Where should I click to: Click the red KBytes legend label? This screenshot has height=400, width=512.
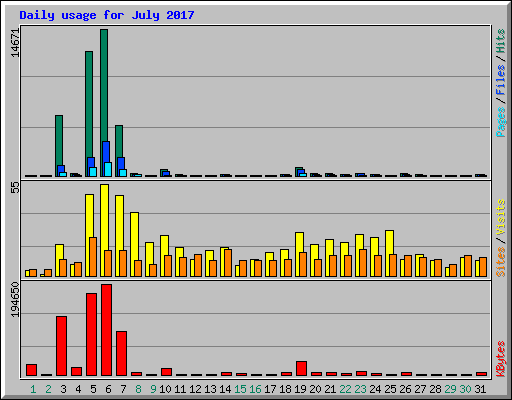501,359
